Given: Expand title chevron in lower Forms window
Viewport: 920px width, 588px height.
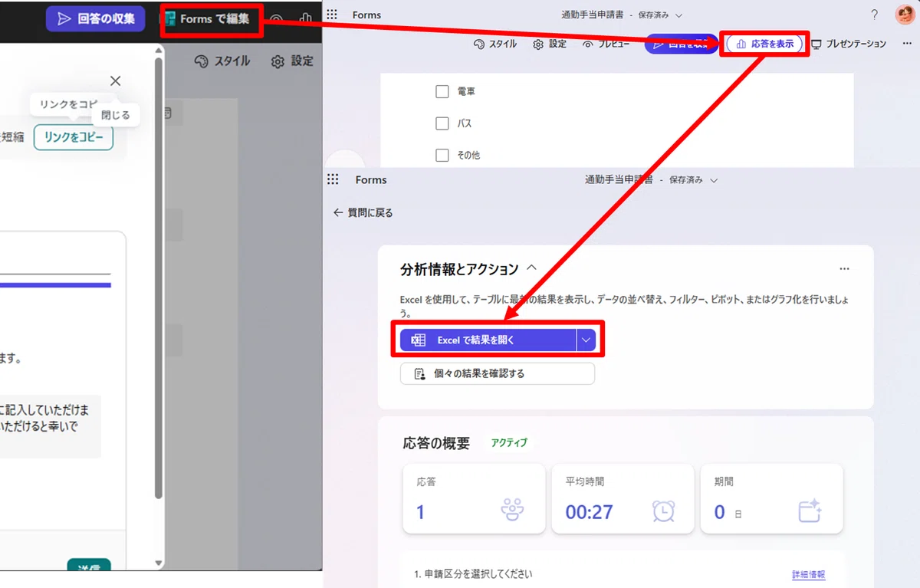Looking at the screenshot, I should [714, 180].
